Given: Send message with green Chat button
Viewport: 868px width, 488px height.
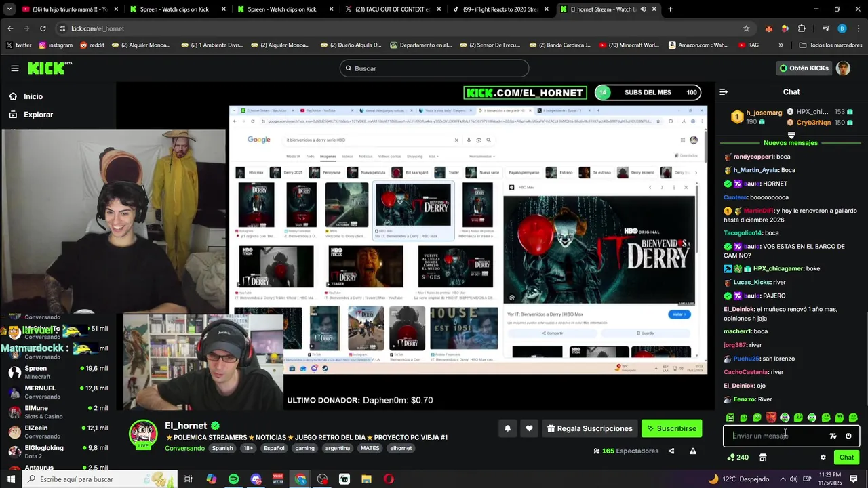Looking at the screenshot, I should pos(846,457).
